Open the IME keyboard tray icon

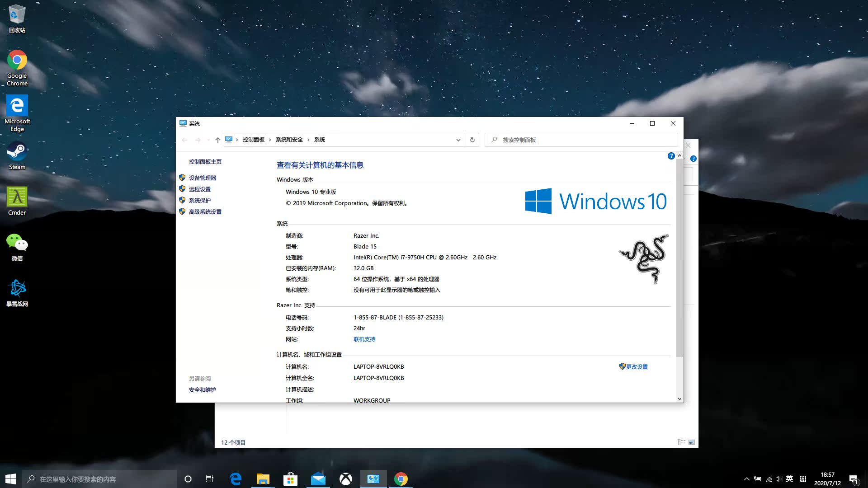click(x=803, y=479)
